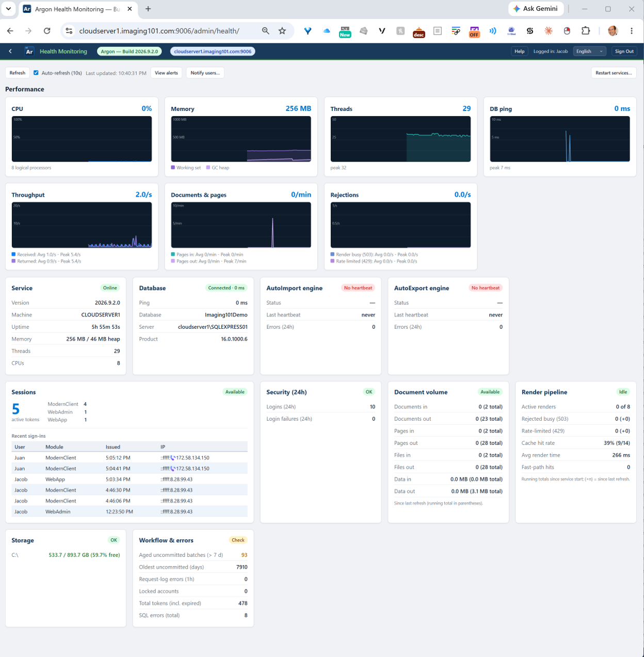This screenshot has height=657, width=644.
Task: Click the Health Monitoring title link
Action: tap(63, 51)
